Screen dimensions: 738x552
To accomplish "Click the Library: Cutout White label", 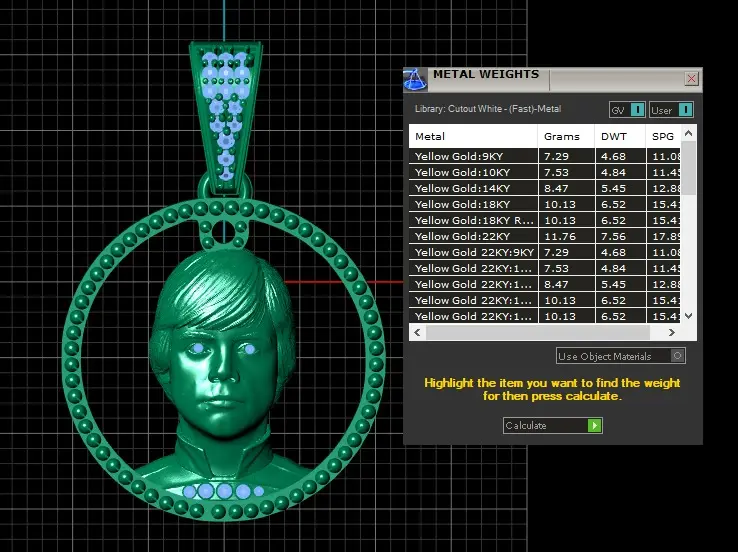I will pos(488,109).
